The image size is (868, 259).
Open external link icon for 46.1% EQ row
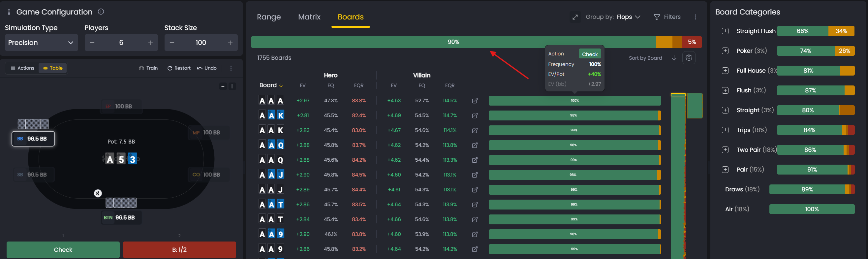[x=475, y=234]
